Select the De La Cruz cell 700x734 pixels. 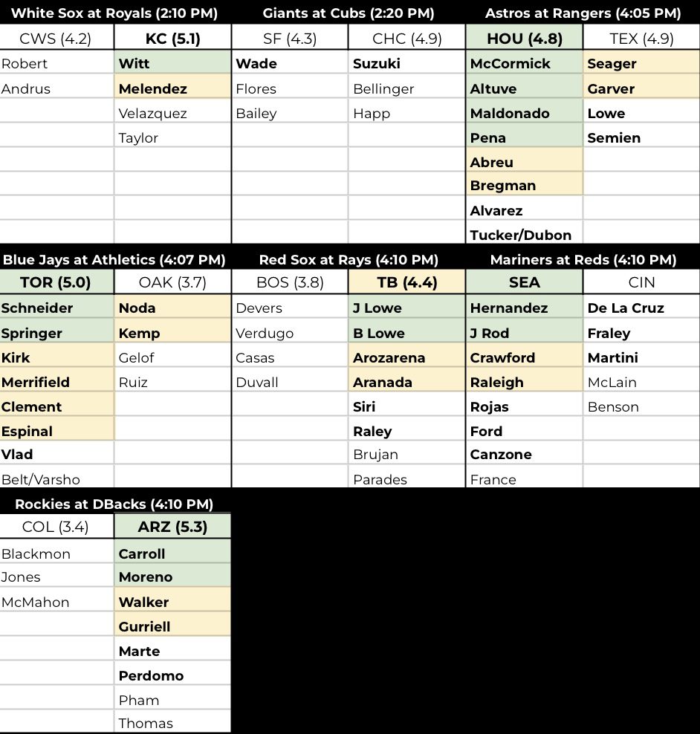click(x=641, y=308)
